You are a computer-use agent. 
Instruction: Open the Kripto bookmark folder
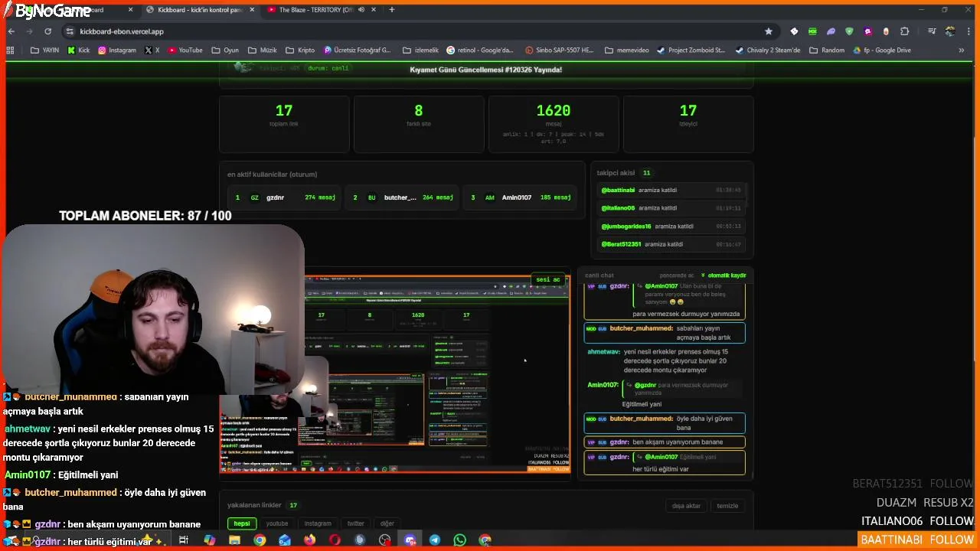300,51
